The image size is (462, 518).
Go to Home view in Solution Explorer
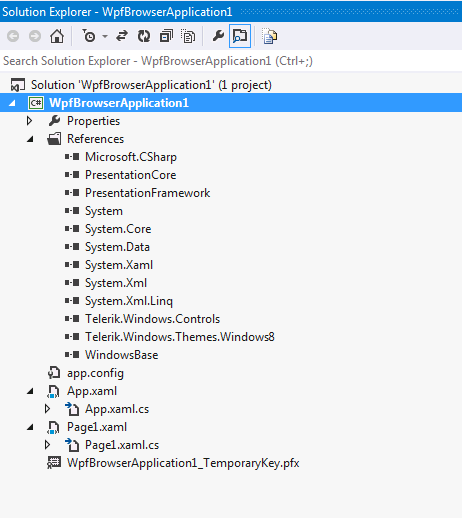(57, 36)
